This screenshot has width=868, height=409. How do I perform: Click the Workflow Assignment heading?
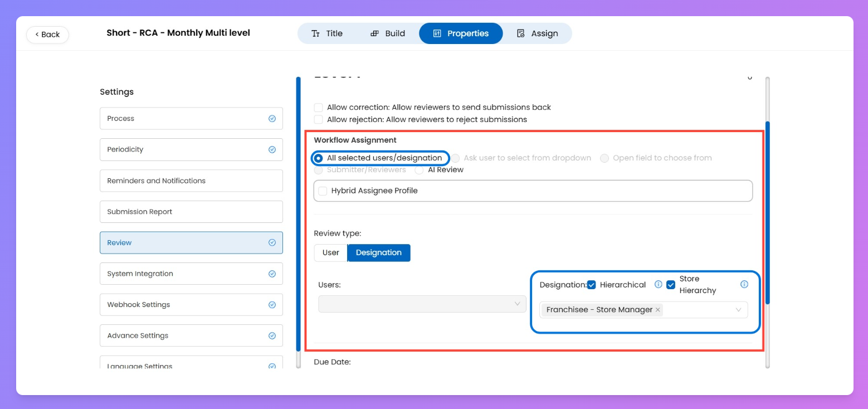click(x=355, y=140)
